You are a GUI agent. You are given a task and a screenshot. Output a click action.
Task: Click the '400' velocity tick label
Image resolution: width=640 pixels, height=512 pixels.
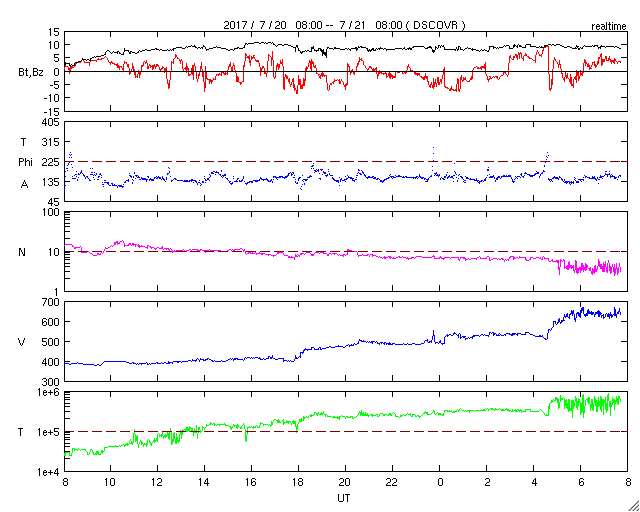[51, 362]
